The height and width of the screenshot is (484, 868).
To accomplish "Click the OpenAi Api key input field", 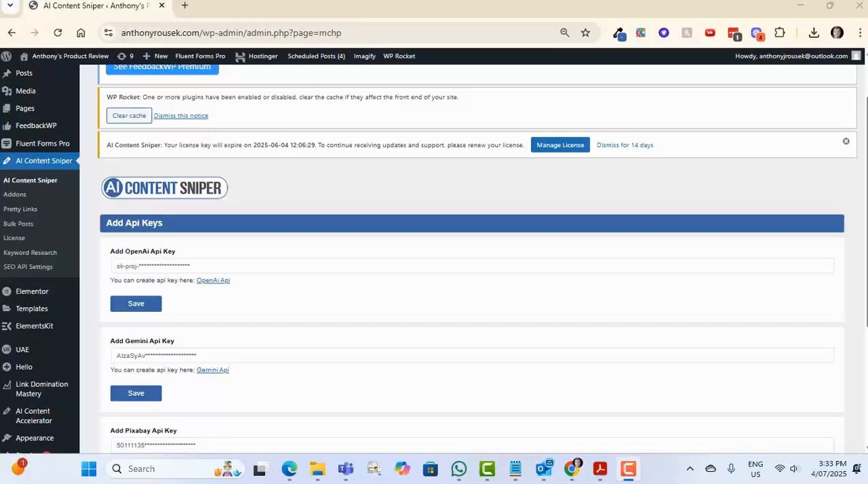I will [x=472, y=266].
